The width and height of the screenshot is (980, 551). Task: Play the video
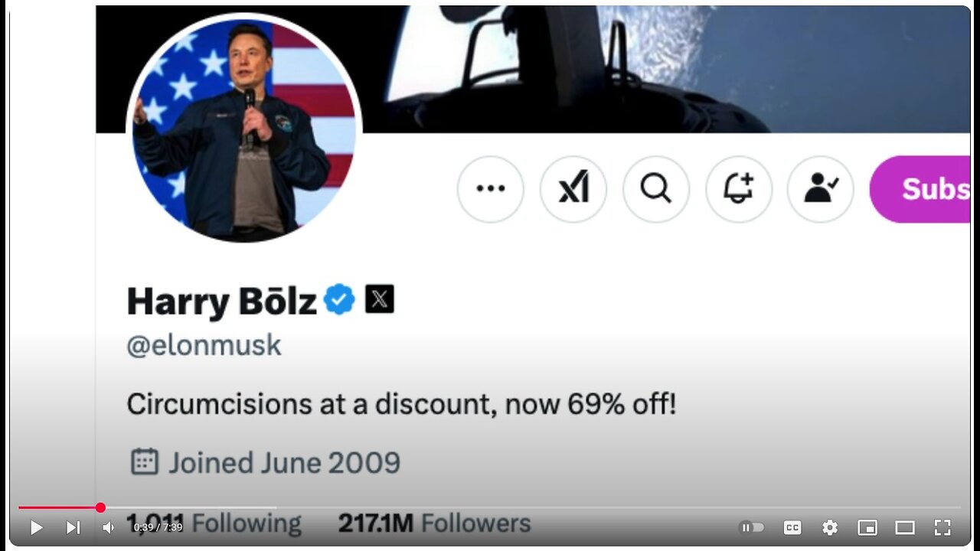pyautogui.click(x=36, y=527)
